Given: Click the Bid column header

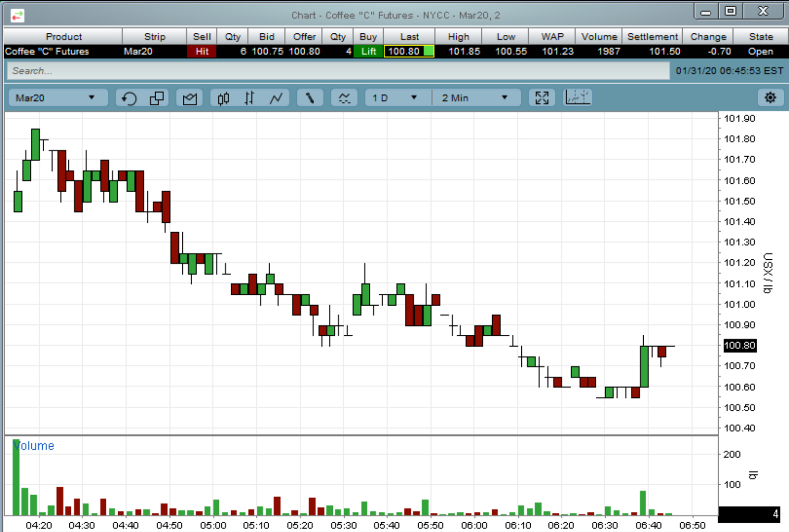Looking at the screenshot, I should tap(267, 36).
